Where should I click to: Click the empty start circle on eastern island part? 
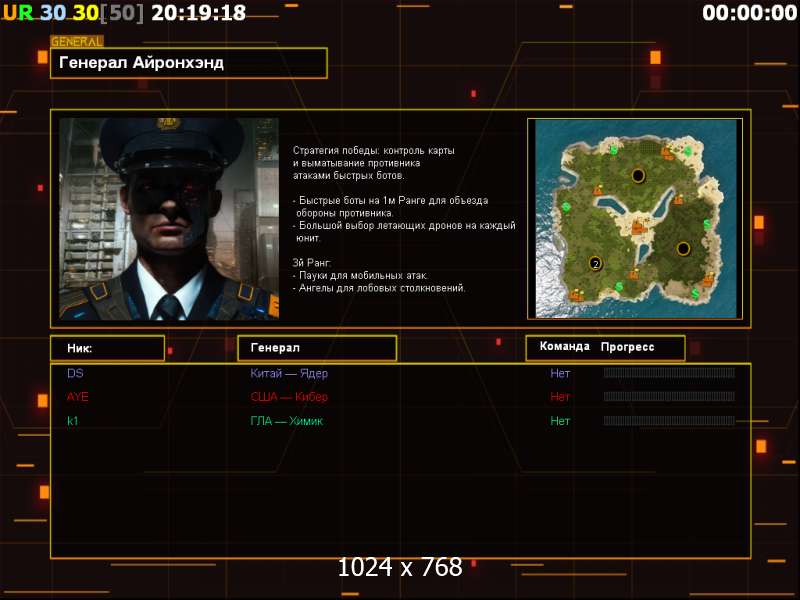click(683, 249)
